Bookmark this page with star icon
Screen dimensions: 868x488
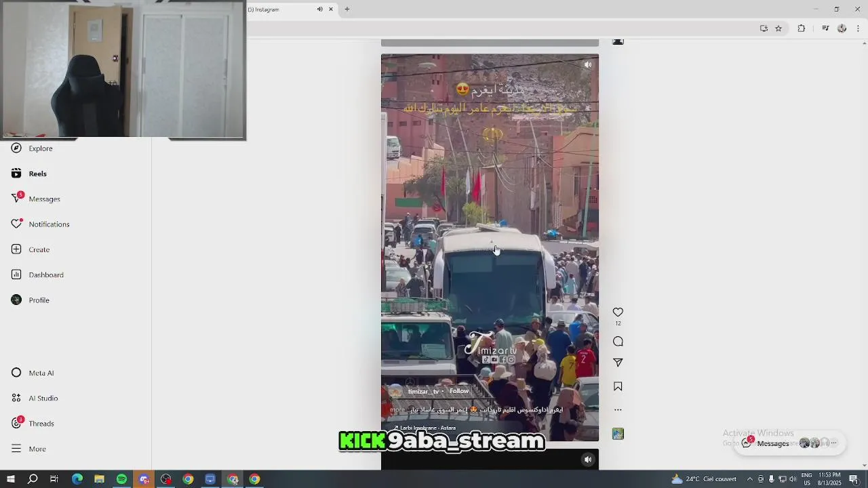tap(778, 28)
